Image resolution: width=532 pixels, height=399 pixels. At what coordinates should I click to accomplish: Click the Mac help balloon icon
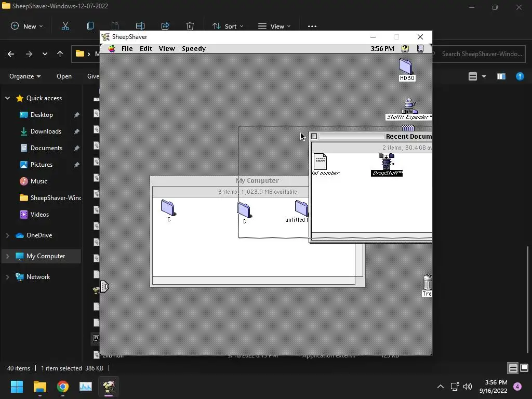pyautogui.click(x=405, y=48)
